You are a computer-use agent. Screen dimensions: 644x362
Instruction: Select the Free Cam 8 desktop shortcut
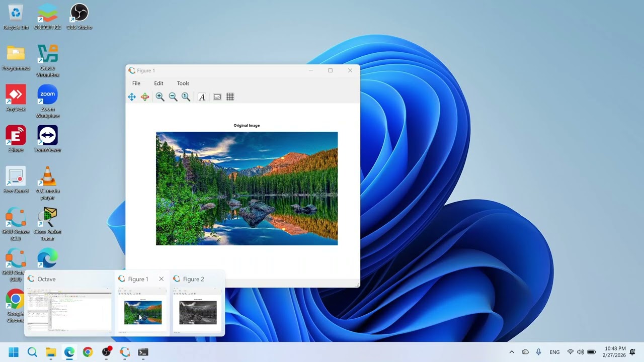coord(16,180)
